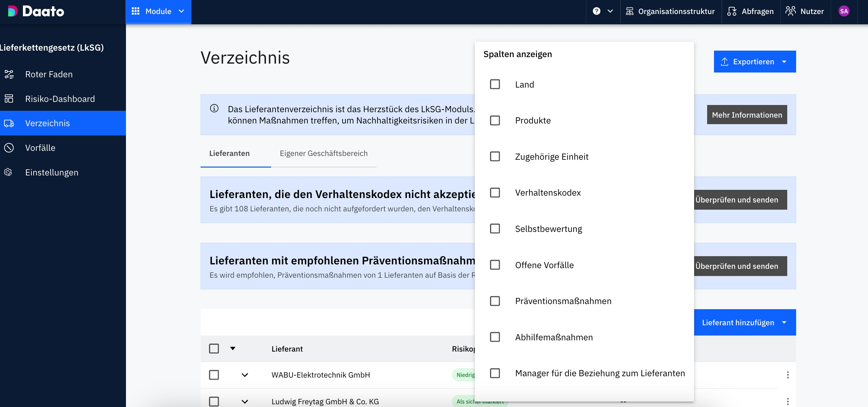Check the Verhaltenskodex column option
This screenshot has height=407, width=868.
click(495, 193)
